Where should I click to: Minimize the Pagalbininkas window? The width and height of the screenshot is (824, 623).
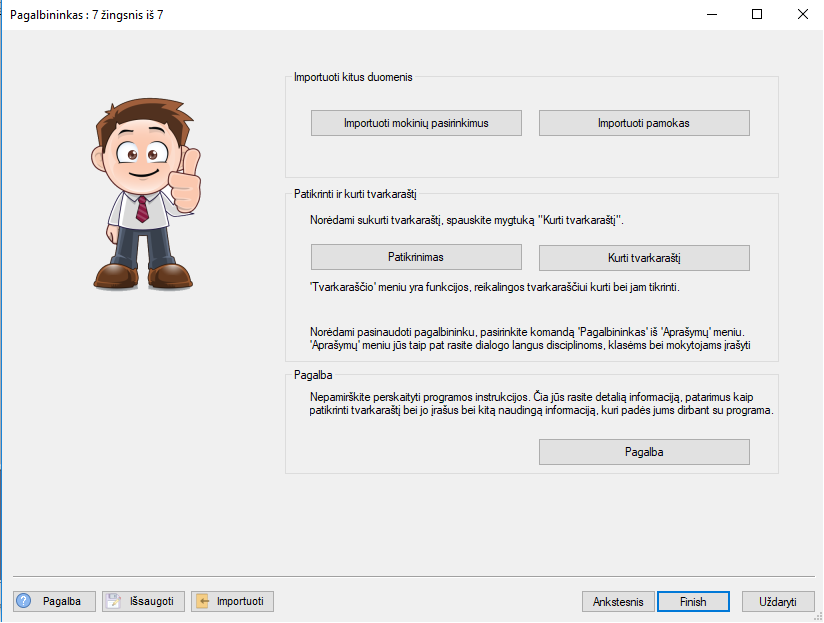click(711, 14)
